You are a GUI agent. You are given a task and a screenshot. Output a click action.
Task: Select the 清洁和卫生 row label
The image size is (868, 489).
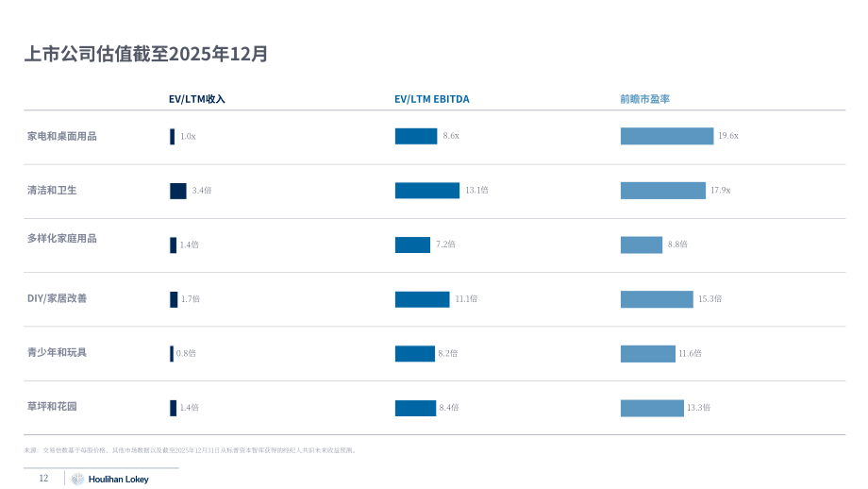point(52,191)
